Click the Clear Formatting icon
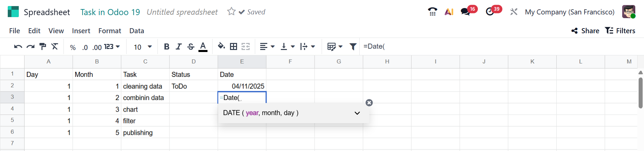Viewport: 644px width, 151px height. tap(55, 47)
